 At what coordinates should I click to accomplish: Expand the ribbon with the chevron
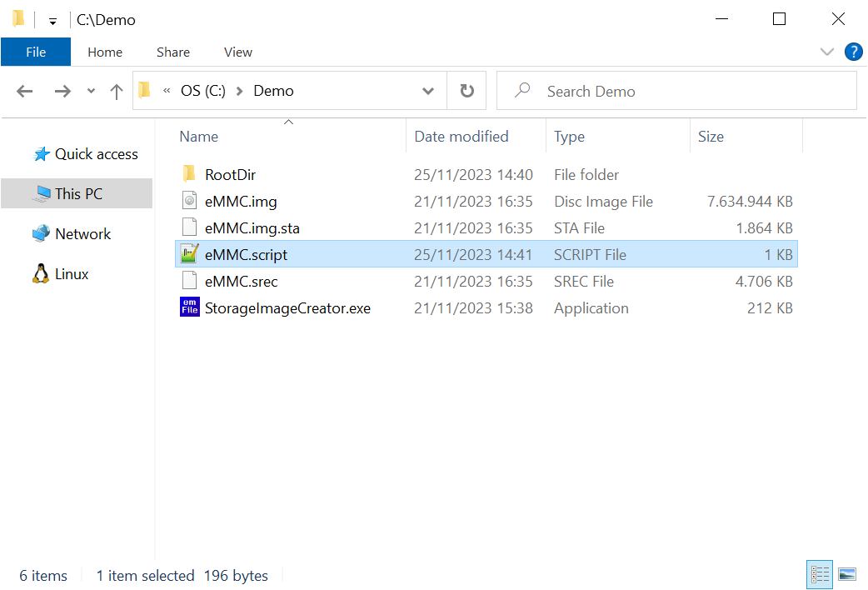pos(826,52)
